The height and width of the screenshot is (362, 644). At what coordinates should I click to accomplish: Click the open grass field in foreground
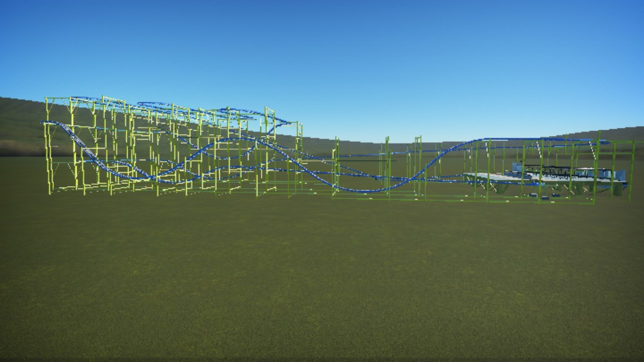pyautogui.click(x=322, y=279)
